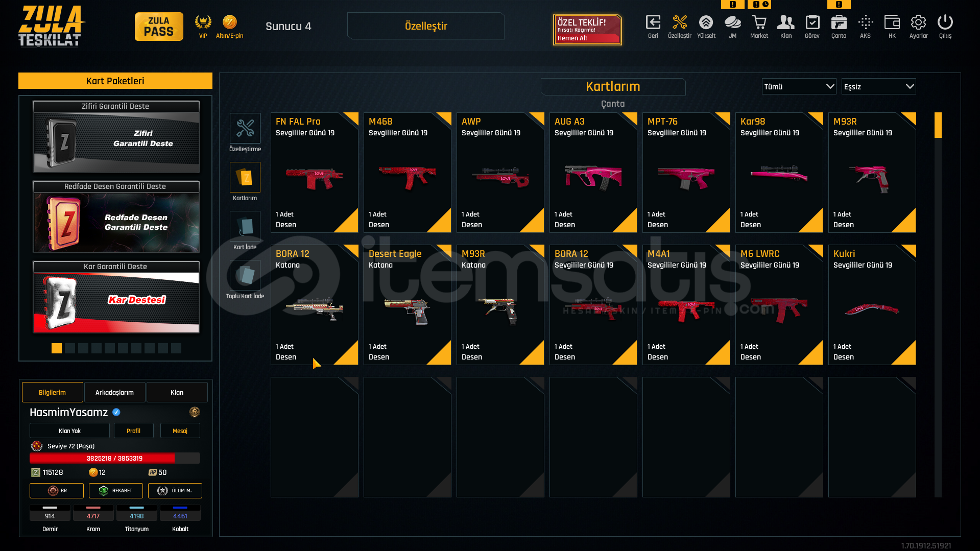
Task: Switch to the Klan profile tab
Action: click(177, 392)
